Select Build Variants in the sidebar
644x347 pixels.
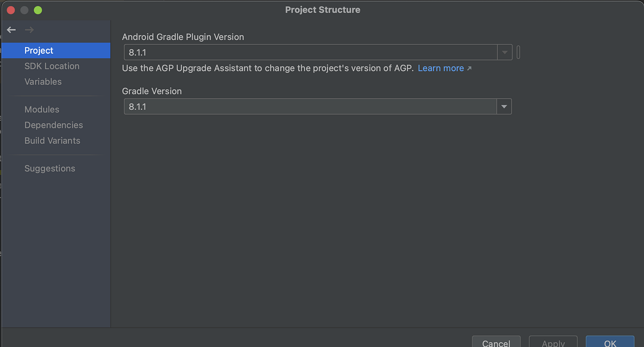point(52,141)
